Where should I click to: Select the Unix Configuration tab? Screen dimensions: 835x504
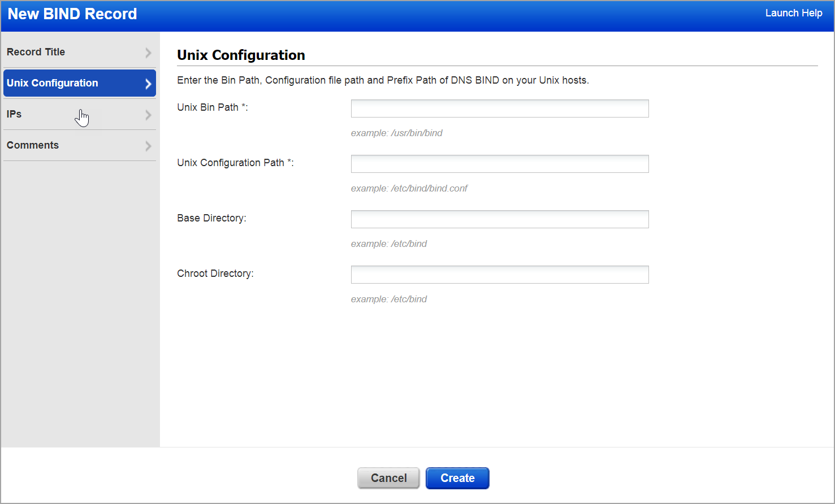click(x=80, y=83)
